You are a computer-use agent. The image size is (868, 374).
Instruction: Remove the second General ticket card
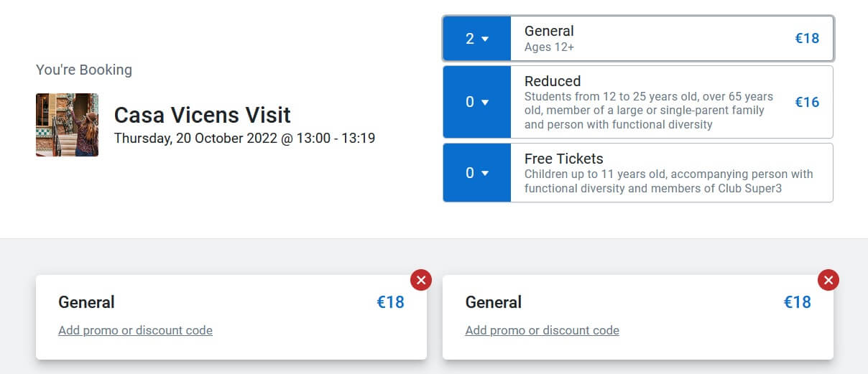(828, 280)
